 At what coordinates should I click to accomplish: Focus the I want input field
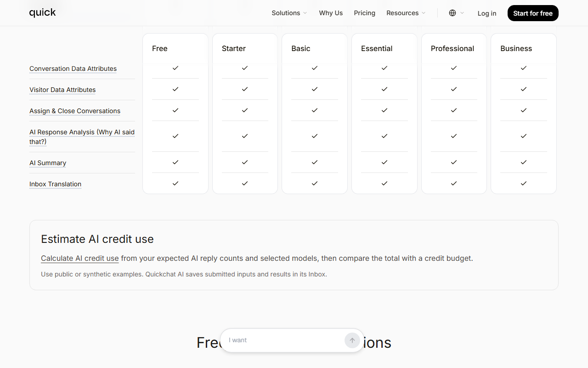[285, 340]
